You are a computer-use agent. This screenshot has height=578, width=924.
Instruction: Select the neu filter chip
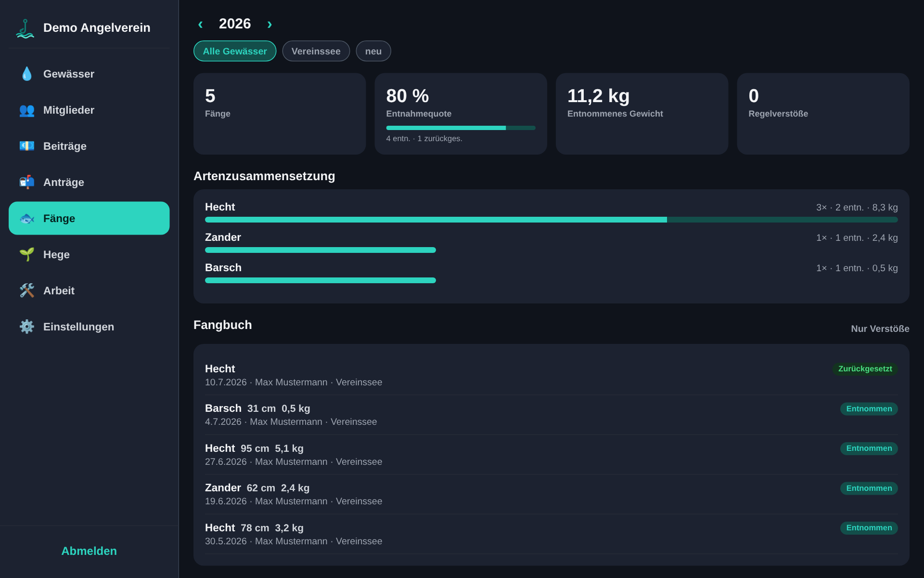point(373,51)
